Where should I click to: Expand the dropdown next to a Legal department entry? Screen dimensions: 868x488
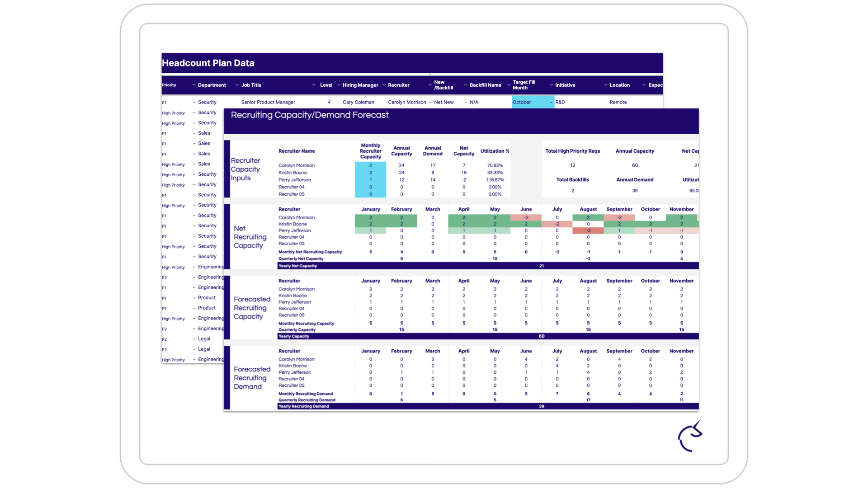click(x=194, y=339)
